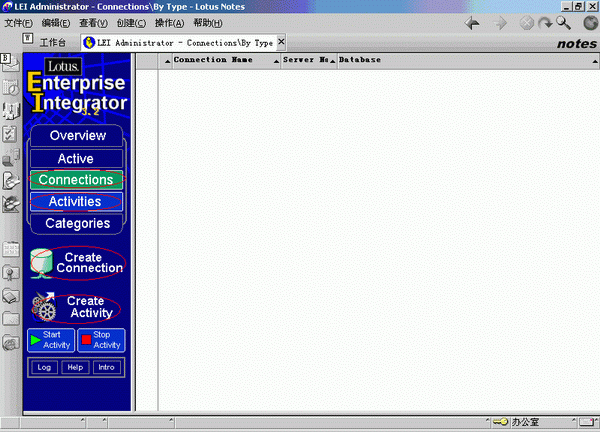Open the To Do bookmark icon
Image resolution: width=600 pixels, height=432 pixels.
coord(10,134)
